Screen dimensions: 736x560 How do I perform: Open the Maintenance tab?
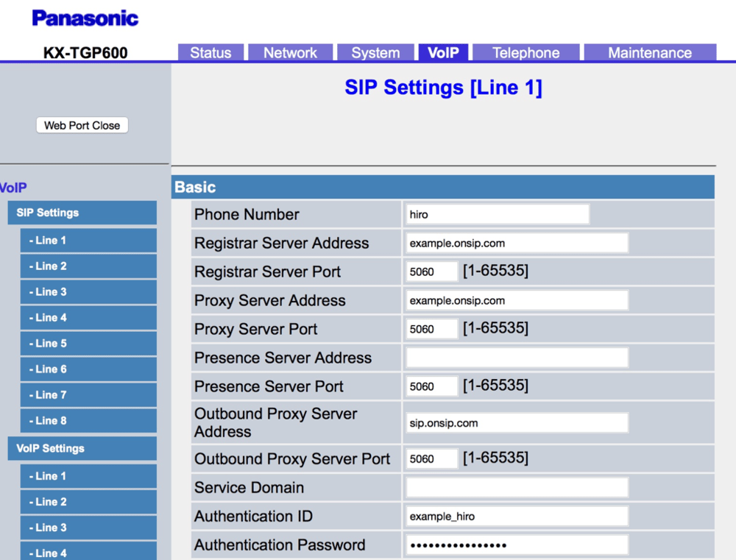click(x=649, y=52)
